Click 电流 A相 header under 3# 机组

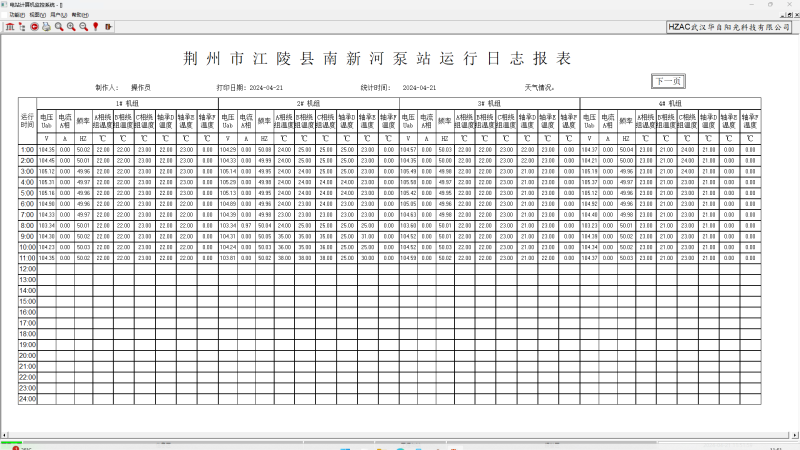click(427, 121)
